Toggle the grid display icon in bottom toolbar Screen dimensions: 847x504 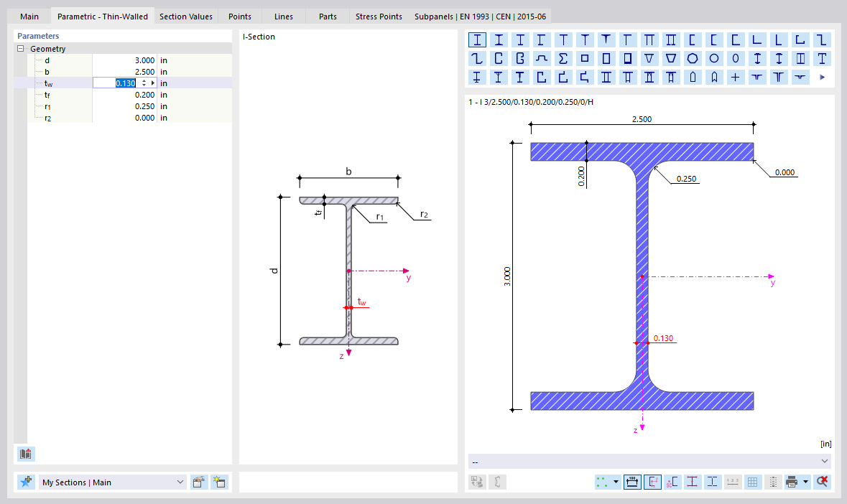(x=752, y=482)
